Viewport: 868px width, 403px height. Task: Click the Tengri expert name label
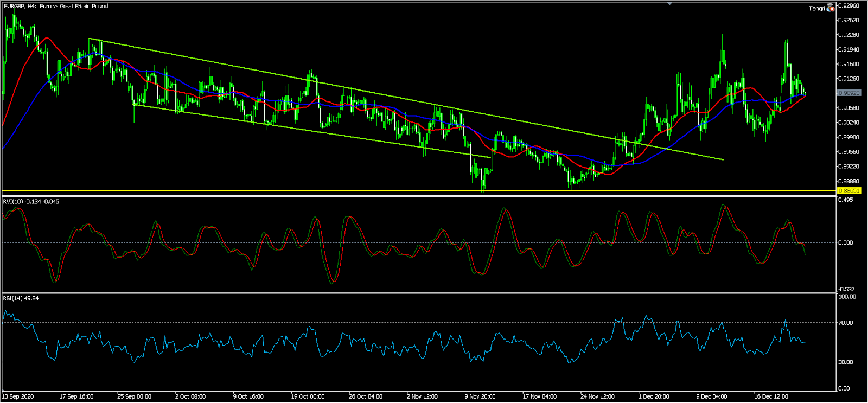[x=816, y=8]
